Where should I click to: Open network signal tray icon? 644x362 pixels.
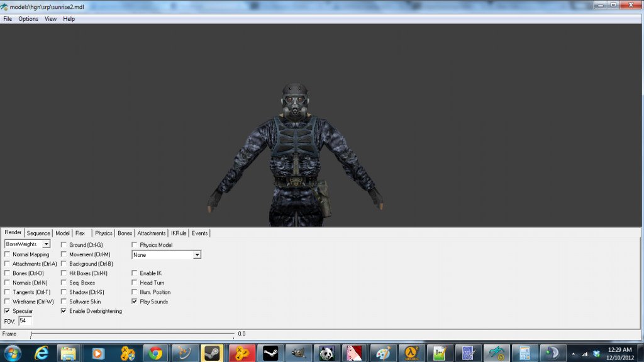tap(584, 354)
